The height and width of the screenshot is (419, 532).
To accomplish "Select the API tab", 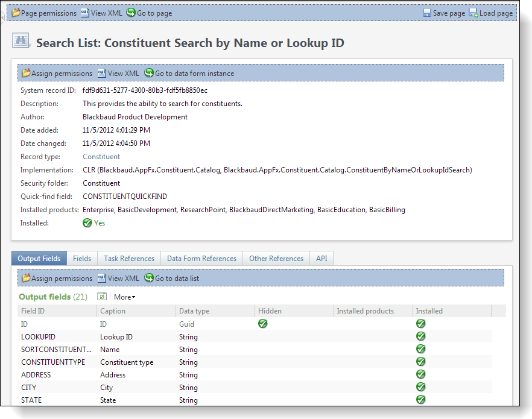I will click(321, 259).
